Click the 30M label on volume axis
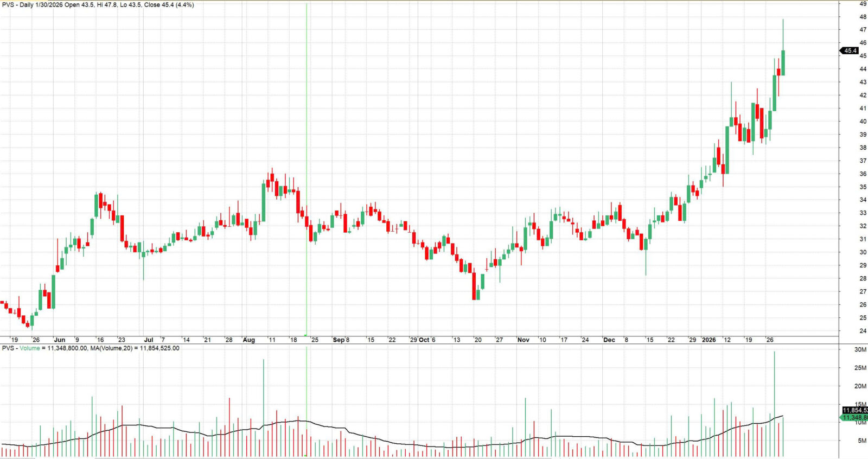The height and width of the screenshot is (459, 868). tap(860, 350)
